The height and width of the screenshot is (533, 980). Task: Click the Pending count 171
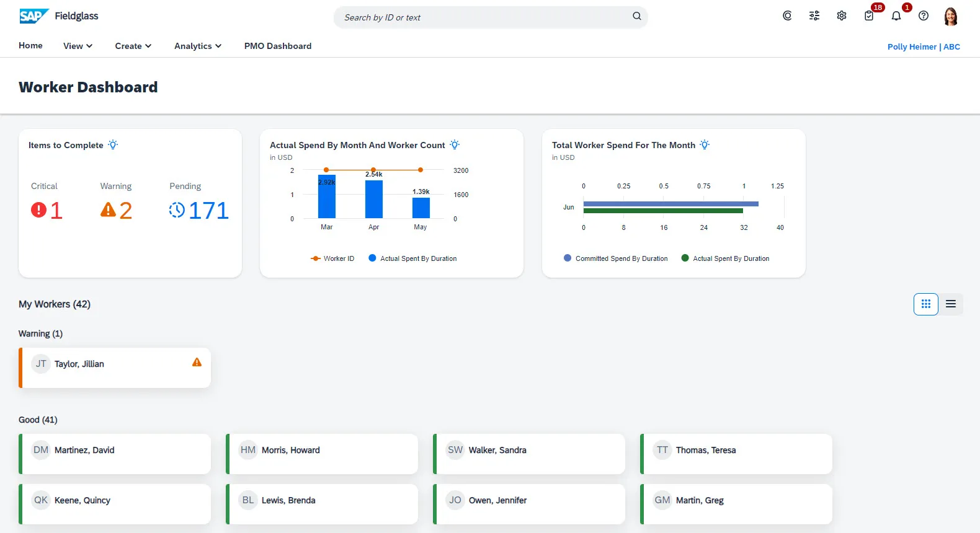(209, 211)
